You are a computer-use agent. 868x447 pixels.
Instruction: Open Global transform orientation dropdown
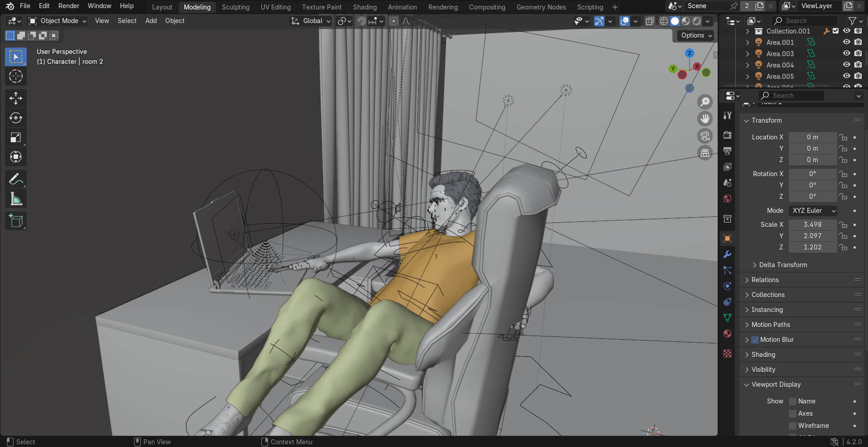coord(311,21)
